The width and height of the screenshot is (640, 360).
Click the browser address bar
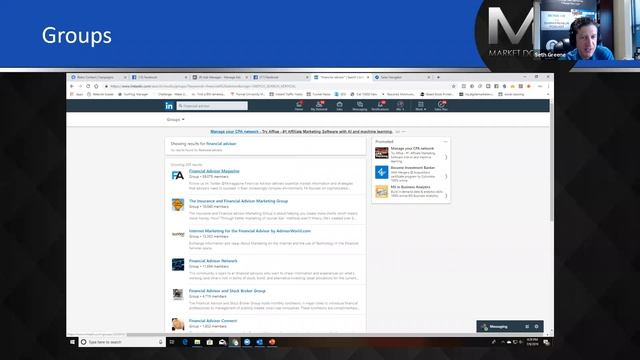(278, 86)
